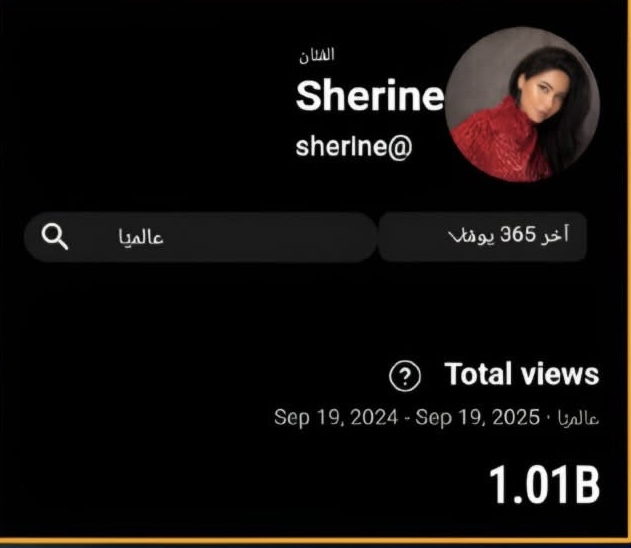Select the Sherine artist name heading
The image size is (631, 548).
pyautogui.click(x=370, y=95)
